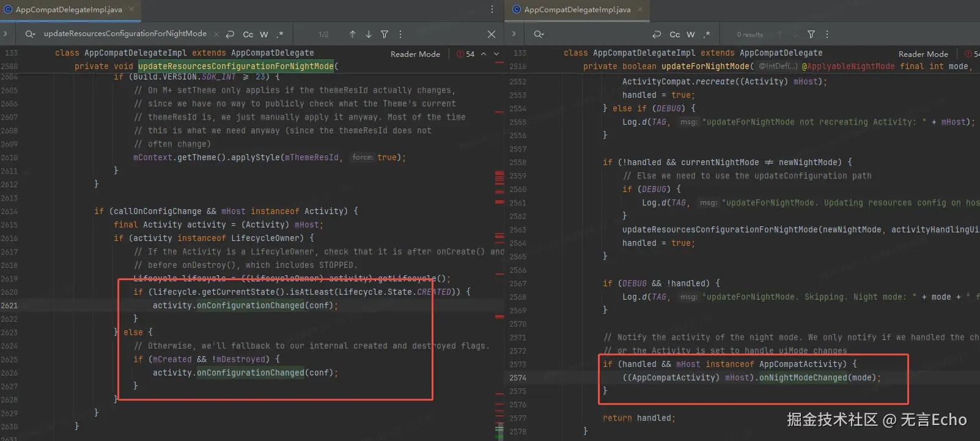Open the search filter options in left find bar
The width and height of the screenshot is (980, 441).
pos(385,34)
